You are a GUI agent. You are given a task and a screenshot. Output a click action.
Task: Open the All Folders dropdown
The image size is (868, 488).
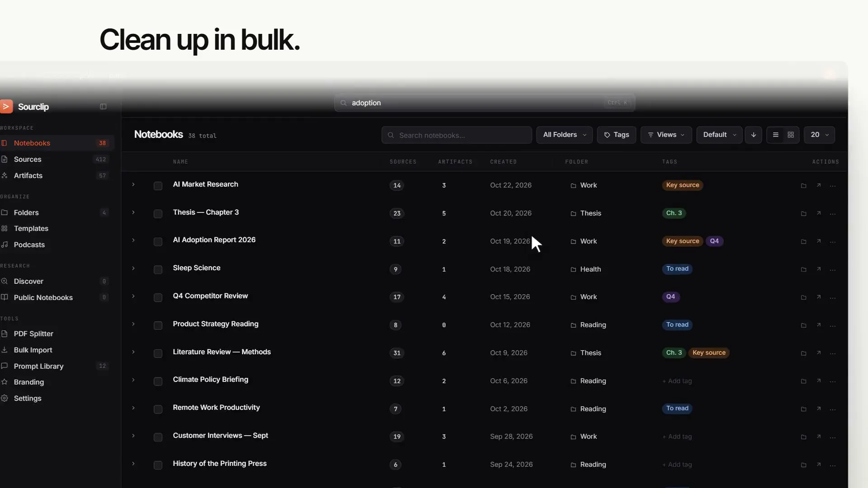(x=564, y=135)
